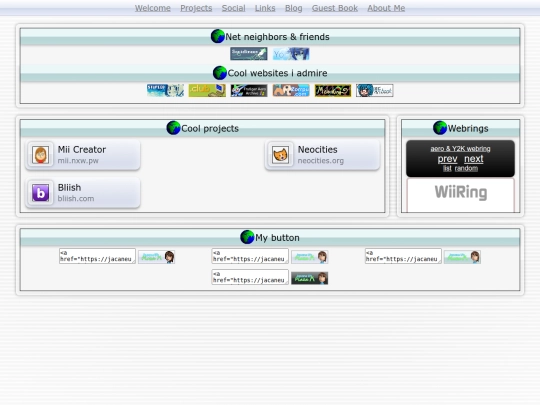This screenshot has width=540, height=405.
Task: Click 'neocities.org' URL text
Action: (x=321, y=160)
